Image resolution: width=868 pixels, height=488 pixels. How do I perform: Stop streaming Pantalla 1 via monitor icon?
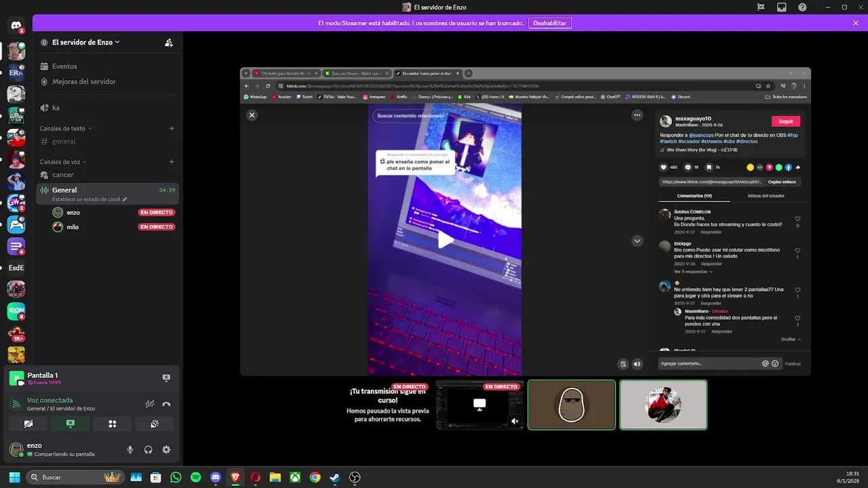(x=166, y=378)
